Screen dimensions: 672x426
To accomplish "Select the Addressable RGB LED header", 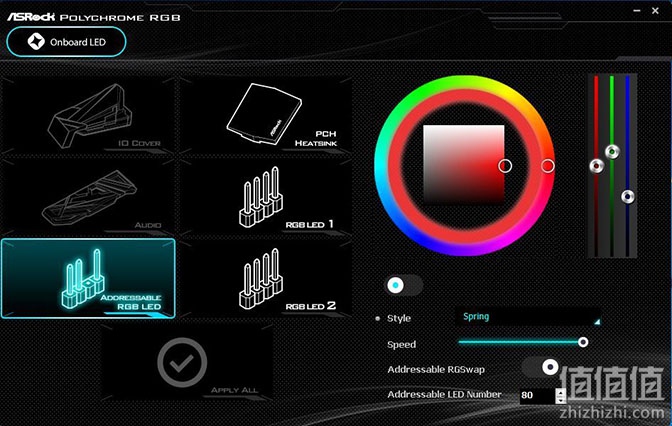I will coord(88,279).
